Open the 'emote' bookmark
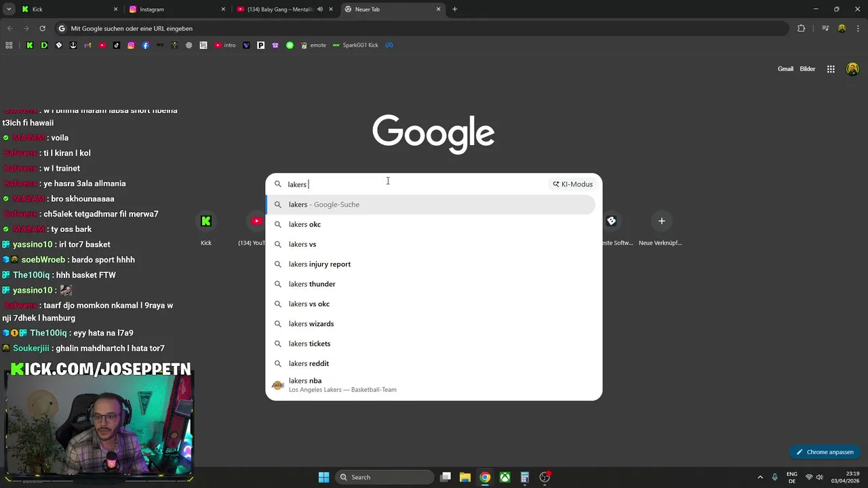This screenshot has width=868, height=488. 313,45
